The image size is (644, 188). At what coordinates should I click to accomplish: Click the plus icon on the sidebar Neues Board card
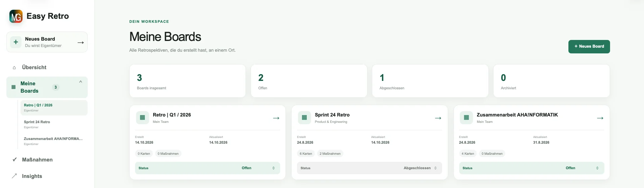click(16, 42)
